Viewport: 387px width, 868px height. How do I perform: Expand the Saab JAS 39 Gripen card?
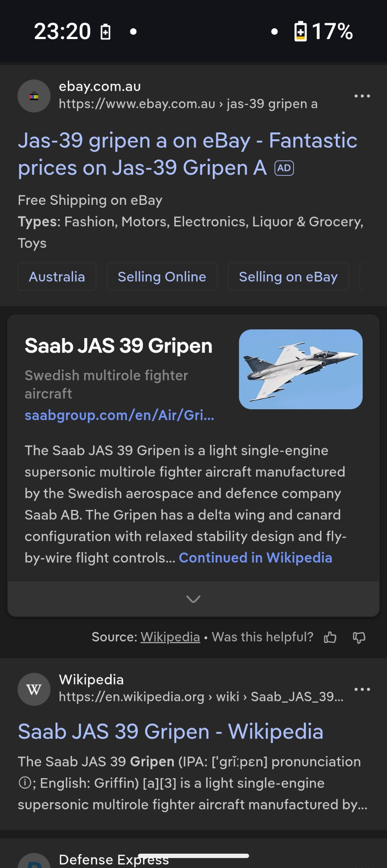point(193,599)
